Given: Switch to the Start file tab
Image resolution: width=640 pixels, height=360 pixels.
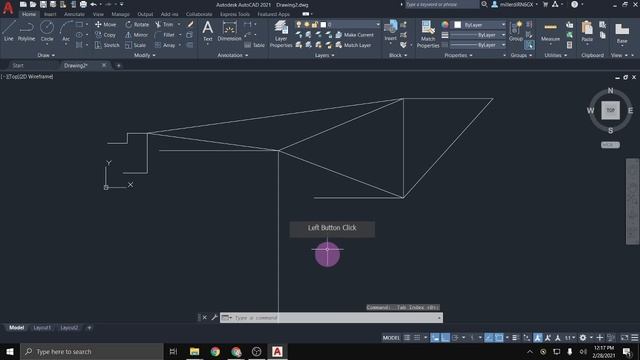Looking at the screenshot, I should 18,65.
